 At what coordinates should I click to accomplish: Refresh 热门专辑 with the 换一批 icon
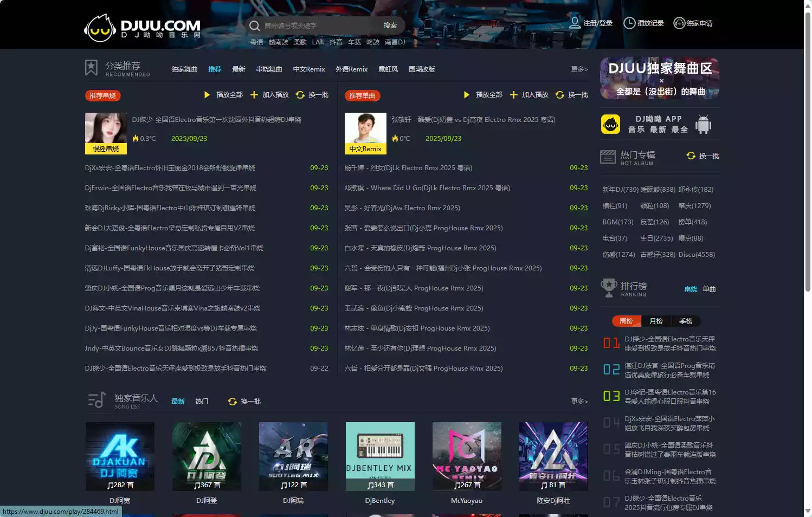(x=691, y=156)
